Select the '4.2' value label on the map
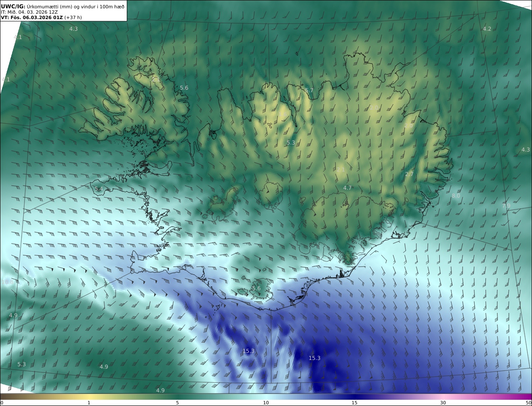Screen dimensions: 532x406 [x=487, y=29]
